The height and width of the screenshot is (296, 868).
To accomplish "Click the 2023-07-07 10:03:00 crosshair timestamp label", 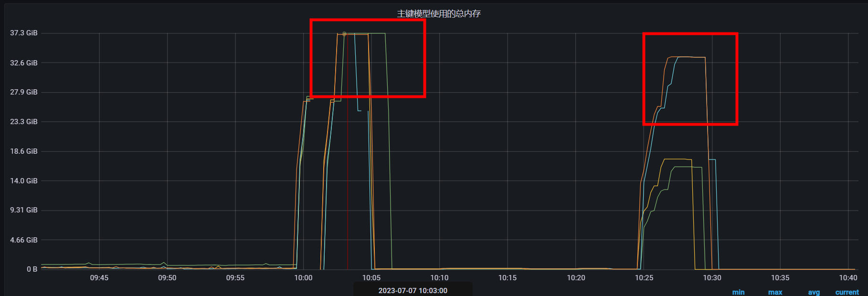I will (413, 290).
